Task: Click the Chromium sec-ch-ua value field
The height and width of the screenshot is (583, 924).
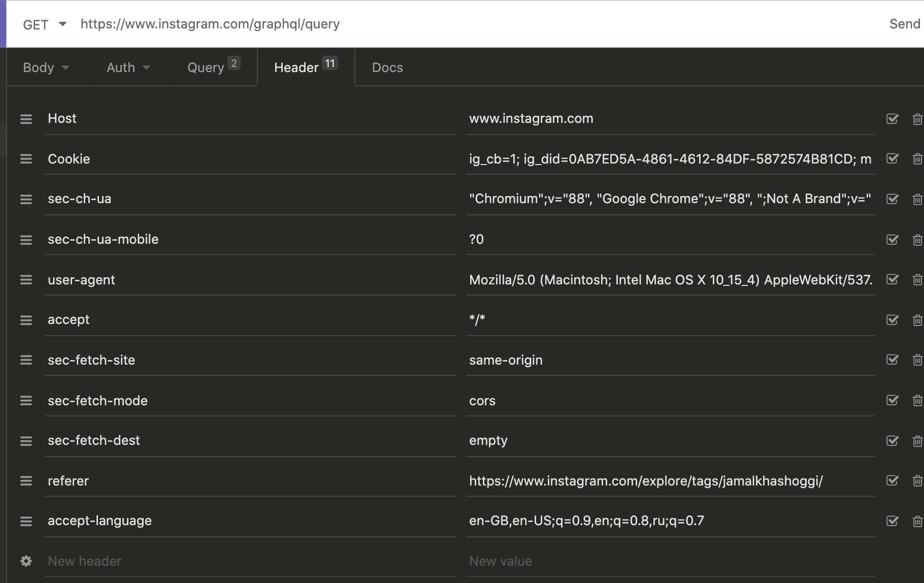Action: click(x=670, y=199)
